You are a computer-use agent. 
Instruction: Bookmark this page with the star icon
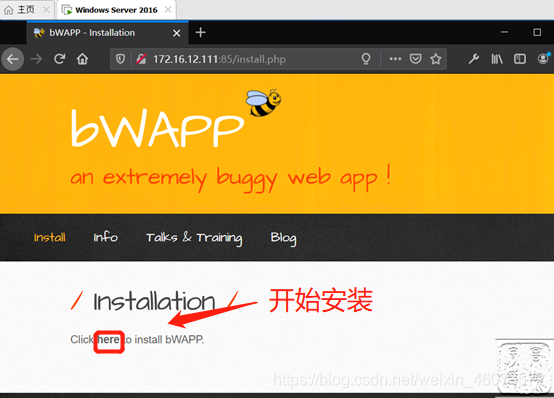pos(436,59)
